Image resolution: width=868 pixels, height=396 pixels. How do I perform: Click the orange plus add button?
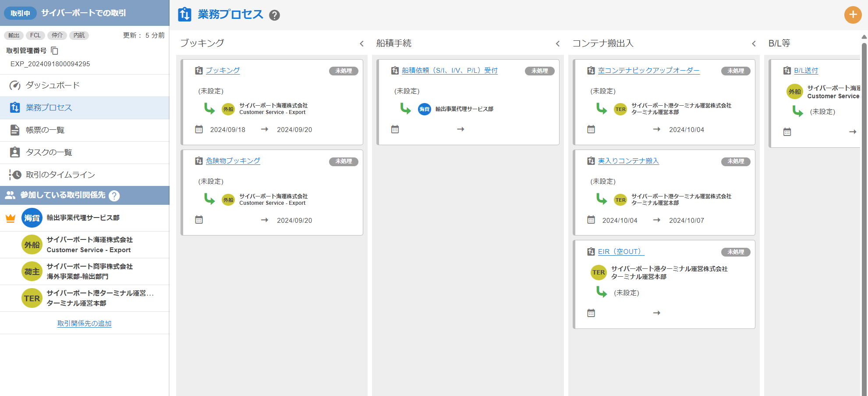853,15
